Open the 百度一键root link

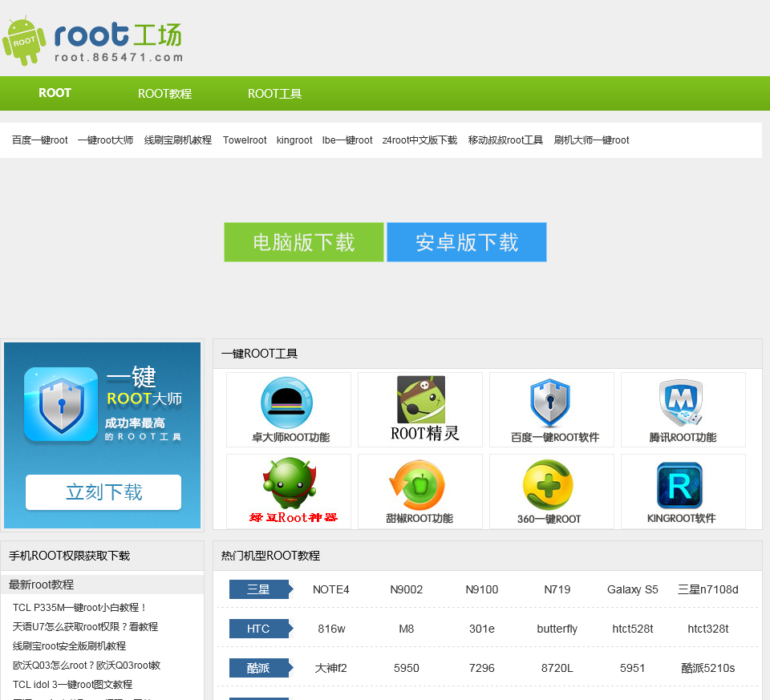[x=40, y=140]
